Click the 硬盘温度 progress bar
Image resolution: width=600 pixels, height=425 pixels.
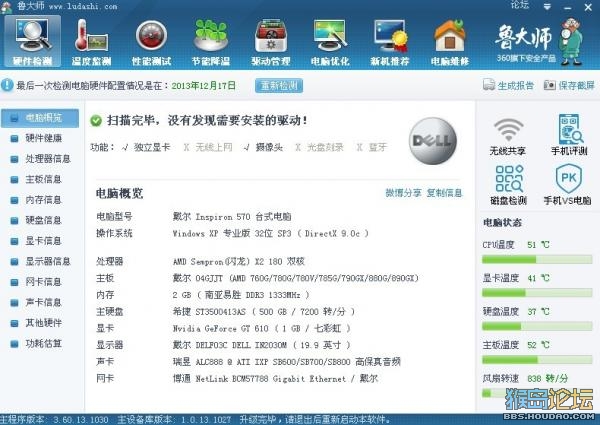537,326
